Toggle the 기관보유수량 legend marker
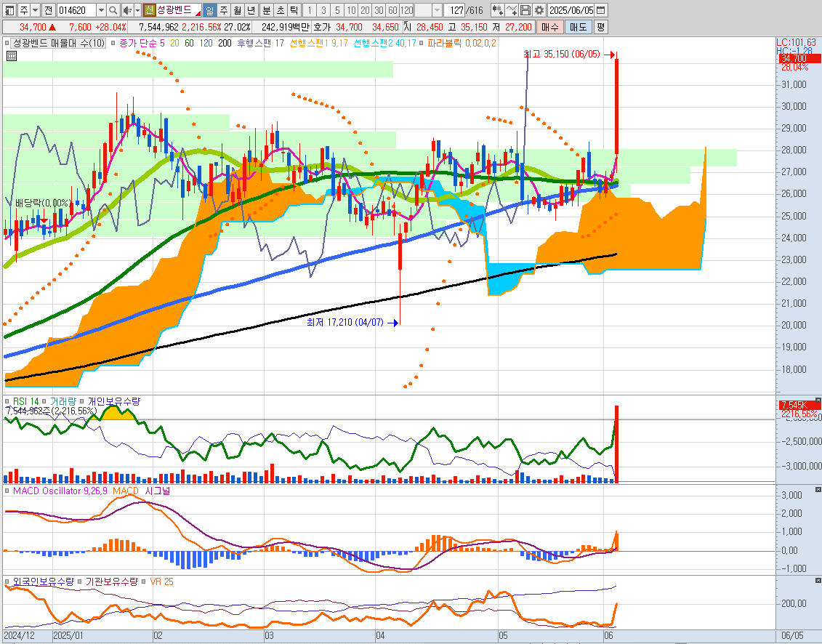The width and height of the screenshot is (822, 644). tap(79, 581)
